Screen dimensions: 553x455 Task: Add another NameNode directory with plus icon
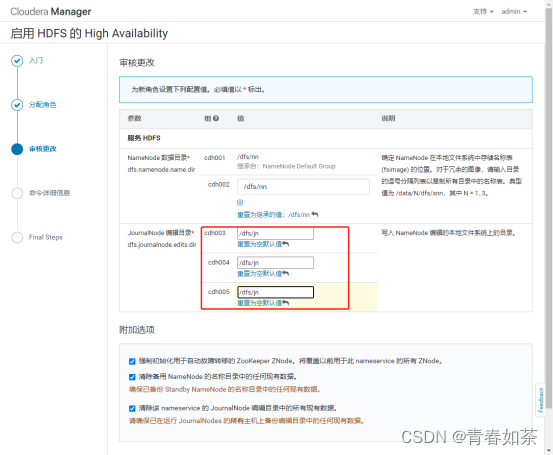click(240, 202)
